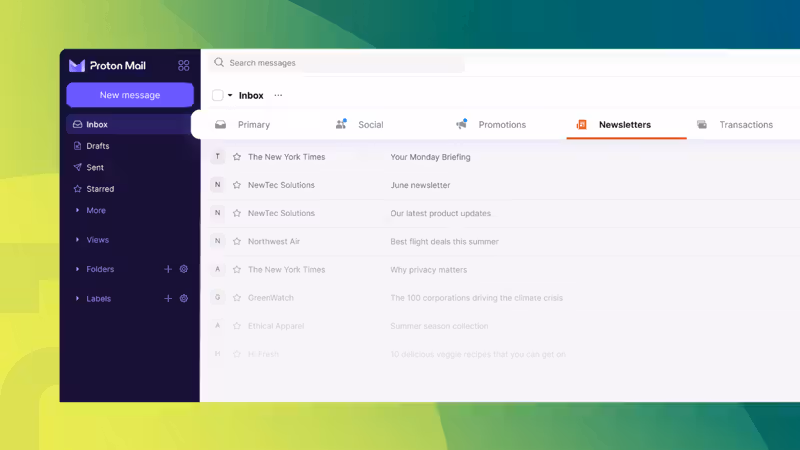Star the Our latest product updates email
The width and height of the screenshot is (800, 450).
tap(237, 213)
